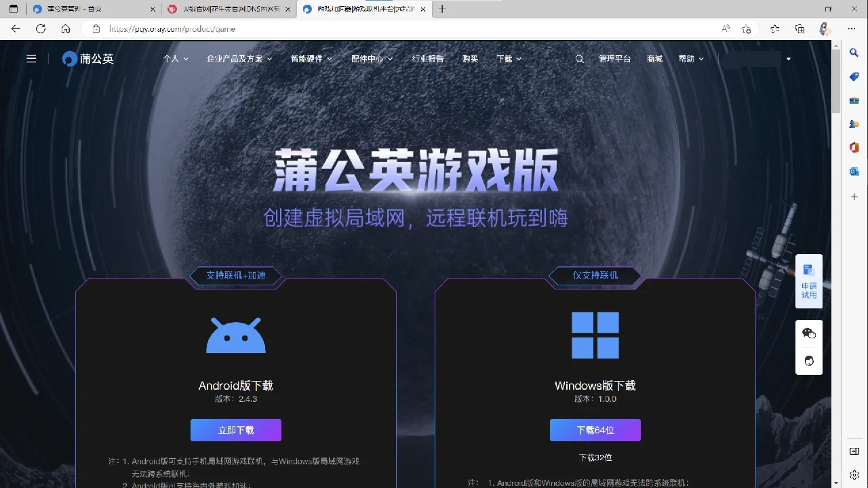
Task: Click the Windows logo icon on download card
Action: point(595,334)
